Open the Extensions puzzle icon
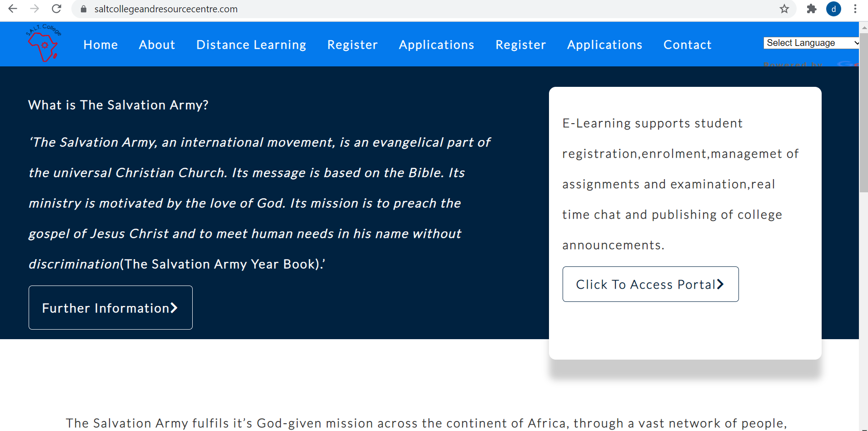Viewport: 868px width, 431px height. 812,9
